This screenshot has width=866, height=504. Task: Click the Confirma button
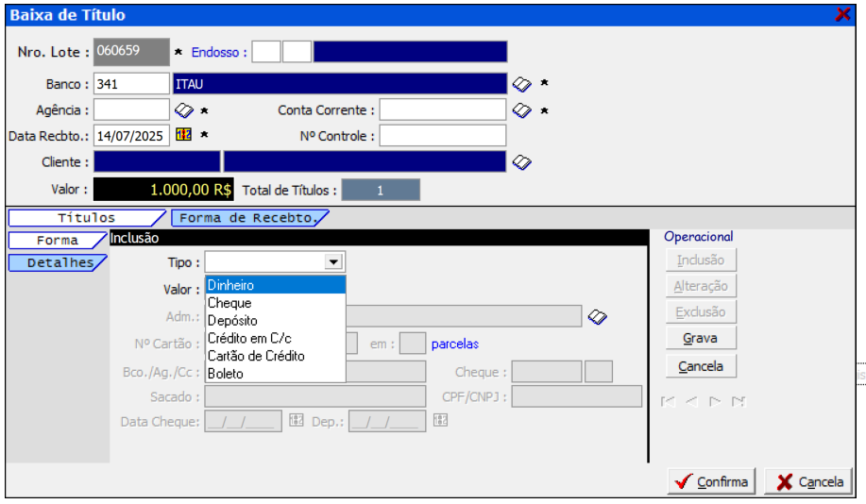coord(712,482)
